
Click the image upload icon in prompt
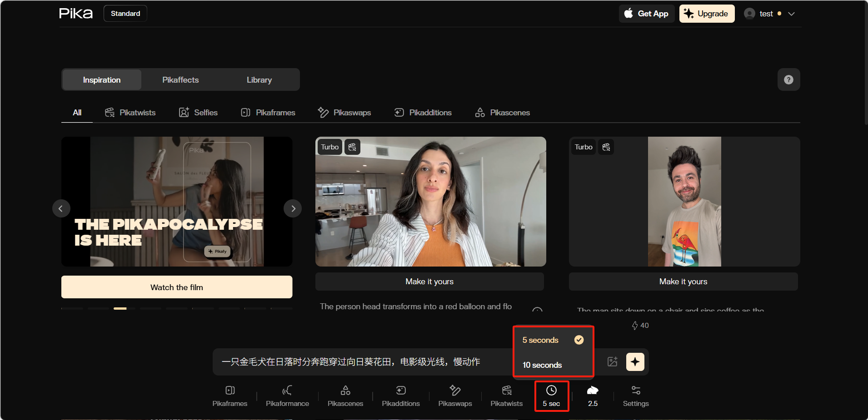click(612, 362)
